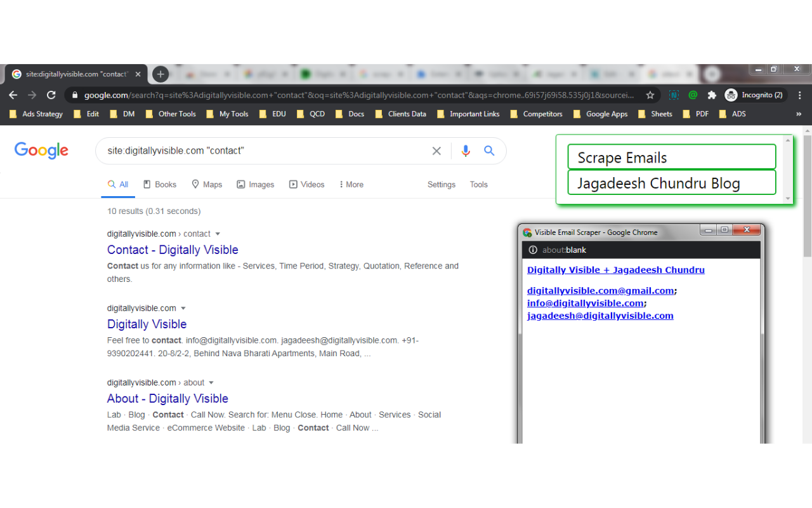Click digitallyvisible.com@gmail.com email link

[x=600, y=291]
